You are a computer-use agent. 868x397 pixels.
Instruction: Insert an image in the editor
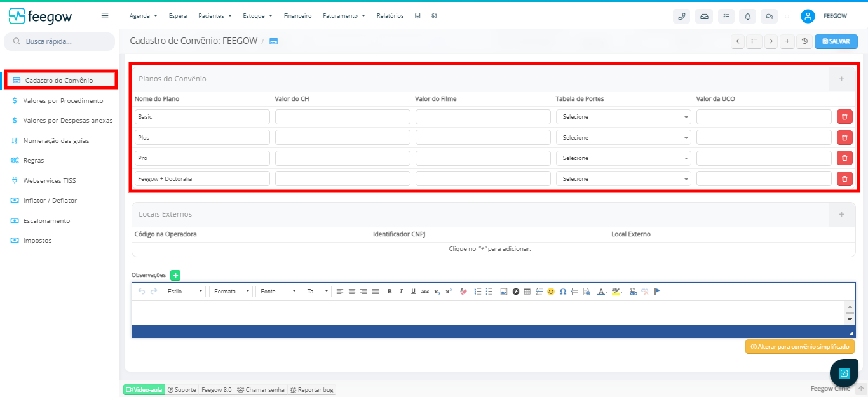click(x=504, y=292)
